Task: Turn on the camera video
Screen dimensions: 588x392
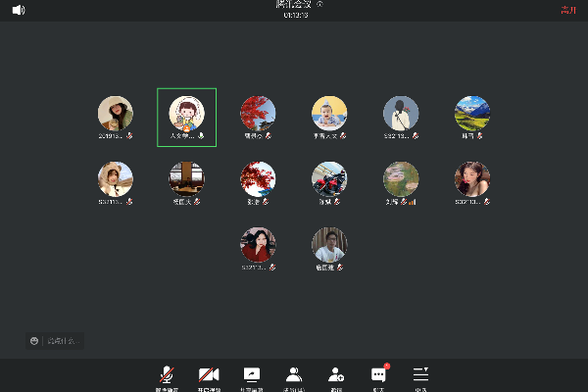Action: tap(209, 374)
